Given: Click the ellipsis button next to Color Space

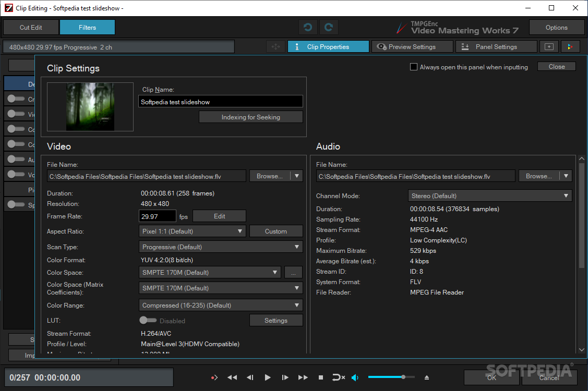Looking at the screenshot, I should (293, 273).
